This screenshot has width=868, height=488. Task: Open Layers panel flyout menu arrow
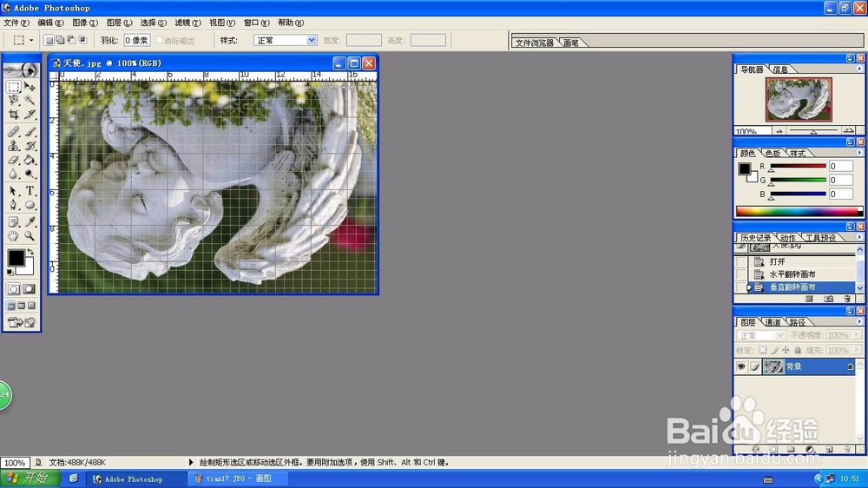pos(859,321)
